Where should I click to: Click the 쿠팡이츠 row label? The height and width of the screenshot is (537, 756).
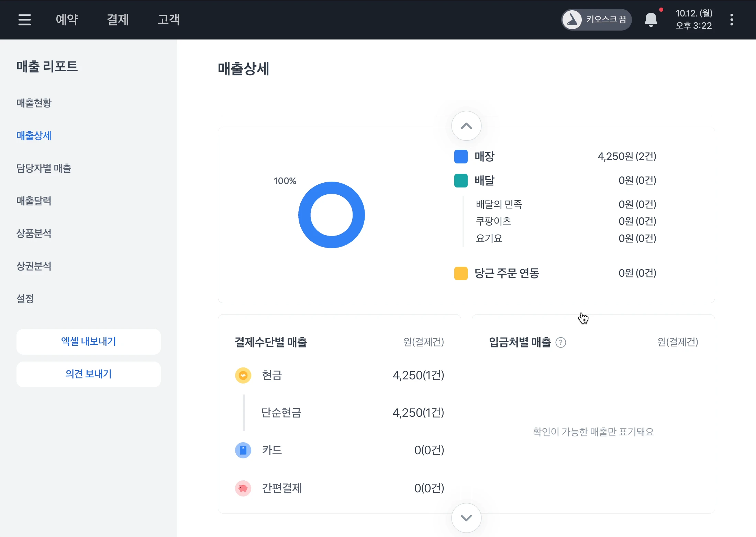tap(493, 221)
